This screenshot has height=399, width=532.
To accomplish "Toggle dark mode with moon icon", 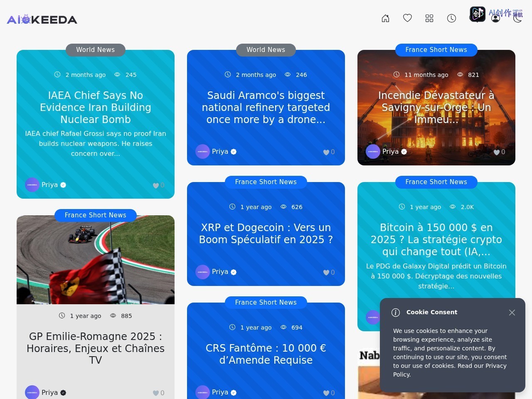I will tap(517, 18).
